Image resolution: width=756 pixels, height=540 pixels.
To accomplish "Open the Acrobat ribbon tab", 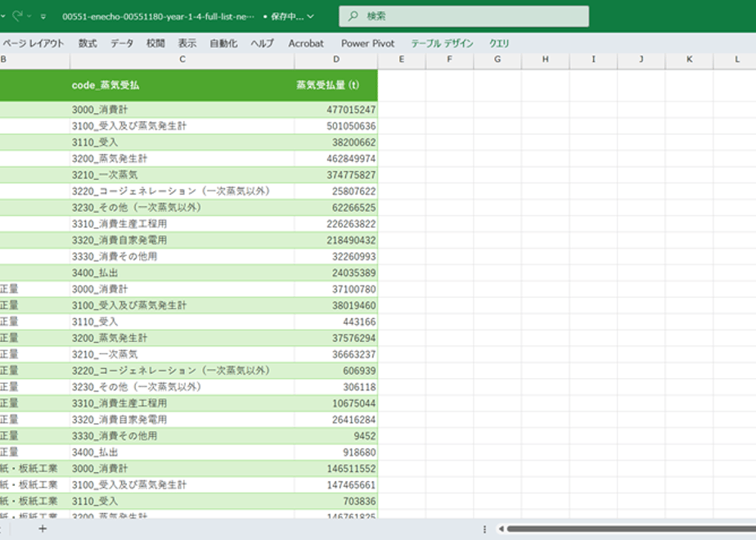I will pyautogui.click(x=306, y=43).
